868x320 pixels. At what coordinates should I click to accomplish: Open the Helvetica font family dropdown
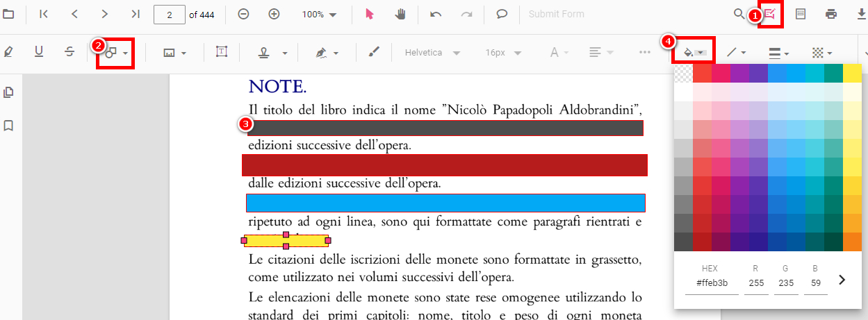432,53
